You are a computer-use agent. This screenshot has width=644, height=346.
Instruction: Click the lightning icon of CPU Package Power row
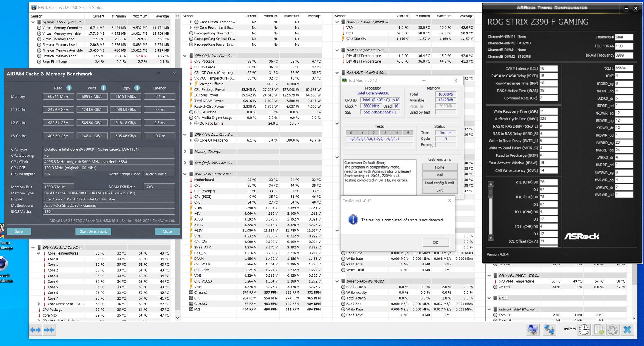191,89
